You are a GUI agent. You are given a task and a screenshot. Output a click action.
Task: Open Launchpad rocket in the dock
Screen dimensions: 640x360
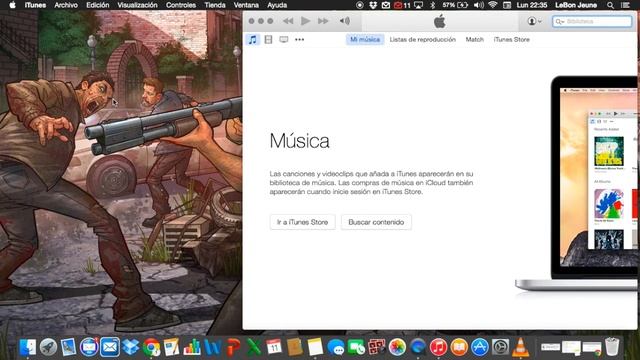48,347
